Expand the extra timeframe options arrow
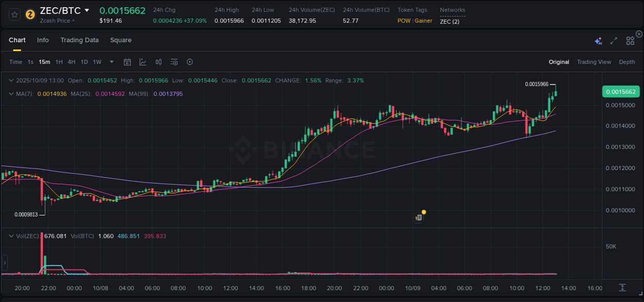This screenshot has width=644, height=302. coord(111,62)
